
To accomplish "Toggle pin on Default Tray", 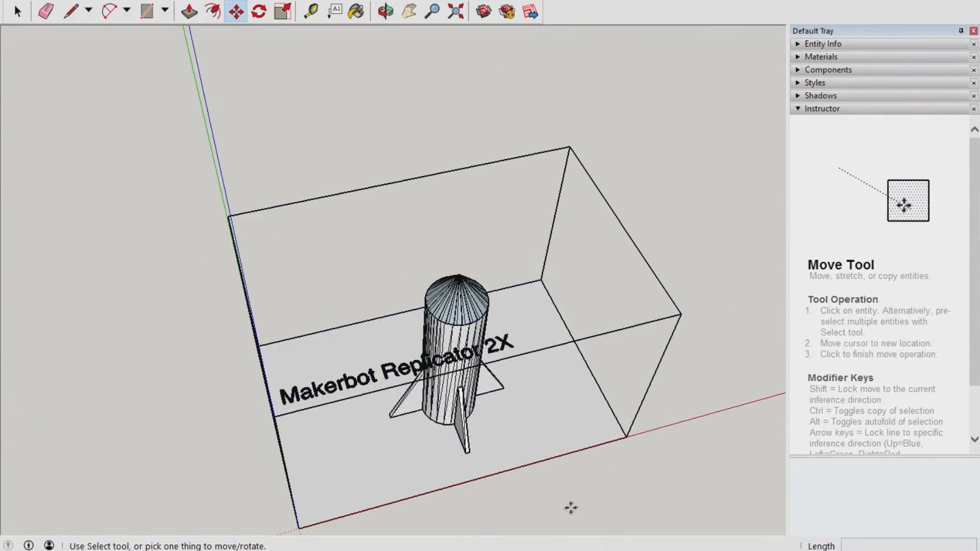I will pyautogui.click(x=961, y=31).
